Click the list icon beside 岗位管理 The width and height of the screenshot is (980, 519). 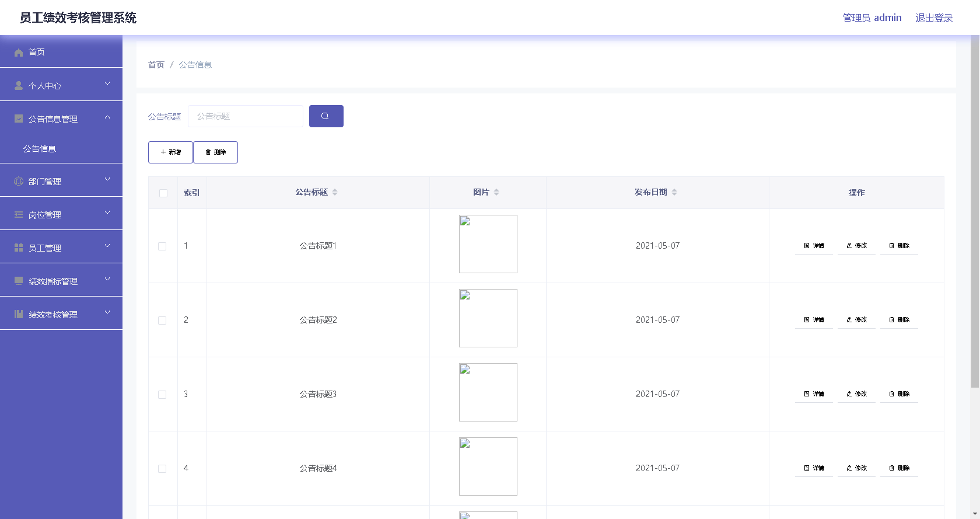(x=19, y=215)
